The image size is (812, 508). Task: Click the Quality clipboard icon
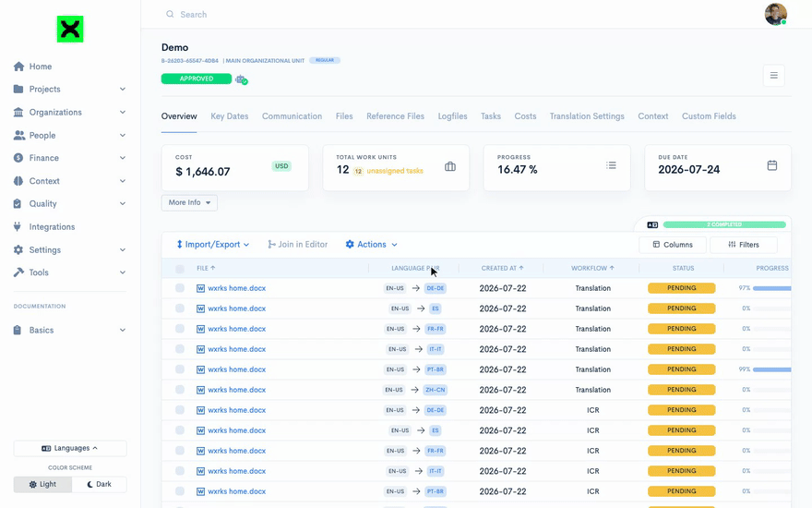click(x=18, y=204)
